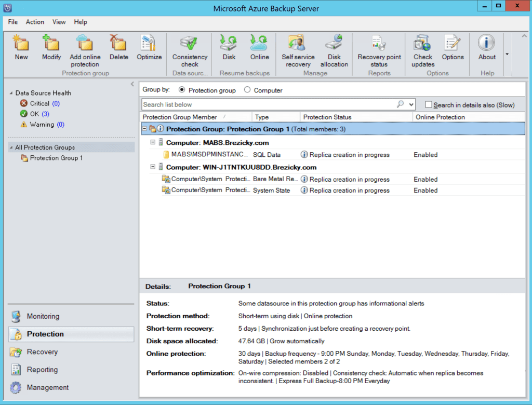
Task: Collapse the Data Source Health tree
Action: pos(11,93)
